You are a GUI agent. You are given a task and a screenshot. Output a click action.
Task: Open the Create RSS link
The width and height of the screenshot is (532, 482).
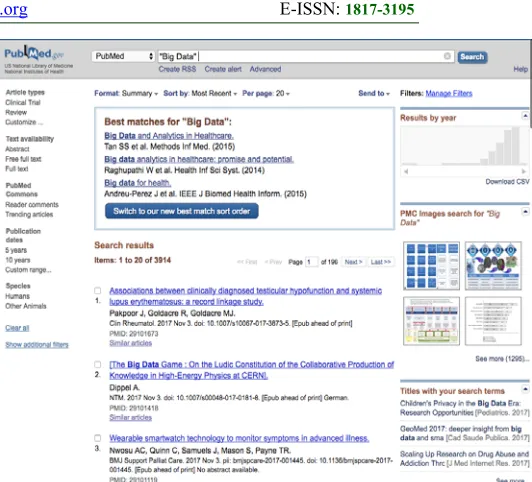coord(177,69)
